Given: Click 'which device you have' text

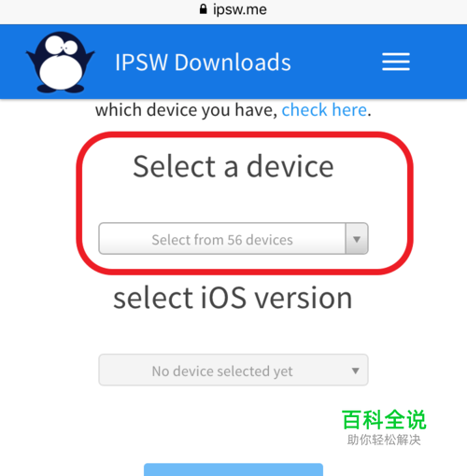Looking at the screenshot, I should click(x=186, y=110).
